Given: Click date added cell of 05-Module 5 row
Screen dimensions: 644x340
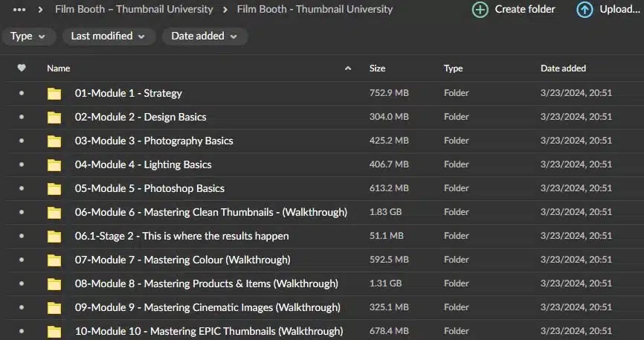Looking at the screenshot, I should (x=576, y=189).
